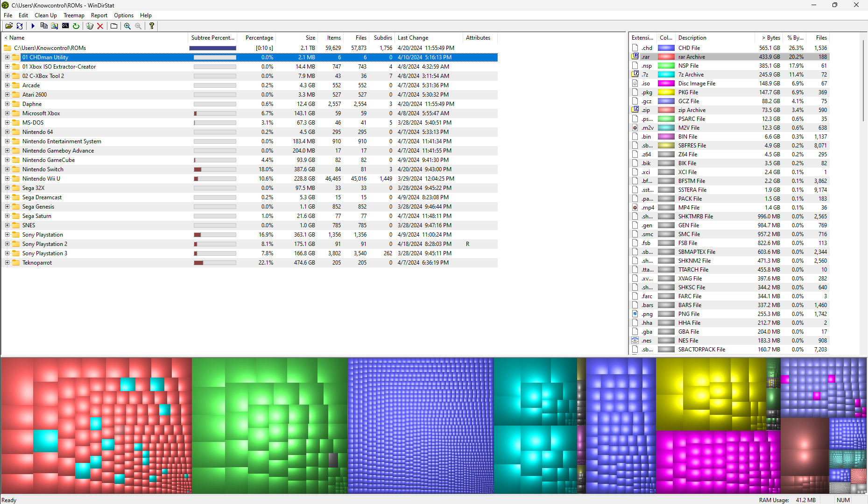Screen dimensions: 868x504
Task: Click the yellow Help question mark icon
Action: click(152, 26)
